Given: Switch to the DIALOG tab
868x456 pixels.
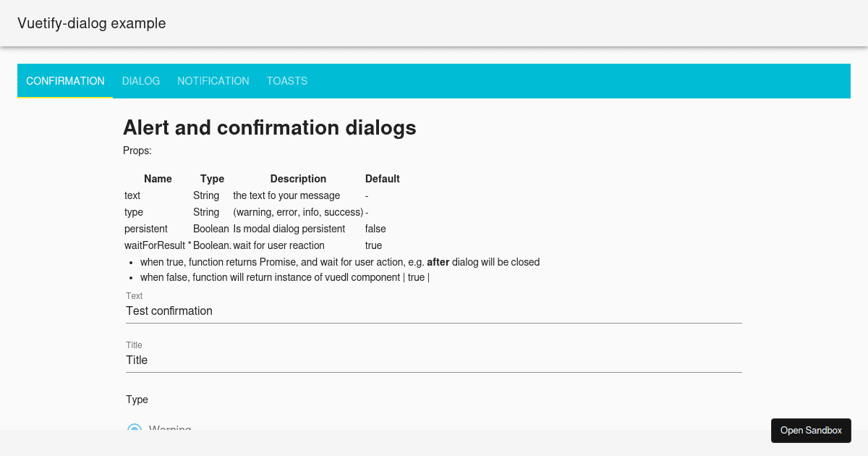Looking at the screenshot, I should tap(140, 81).
